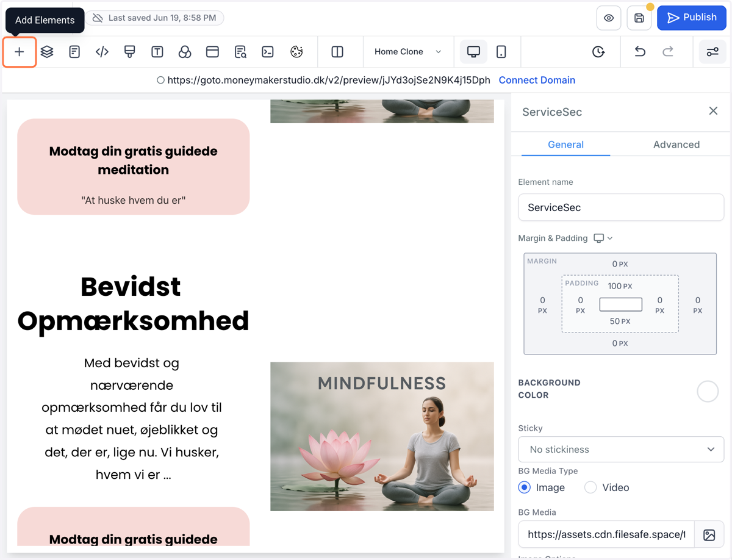Open the BG Media image picker icon

click(x=709, y=535)
